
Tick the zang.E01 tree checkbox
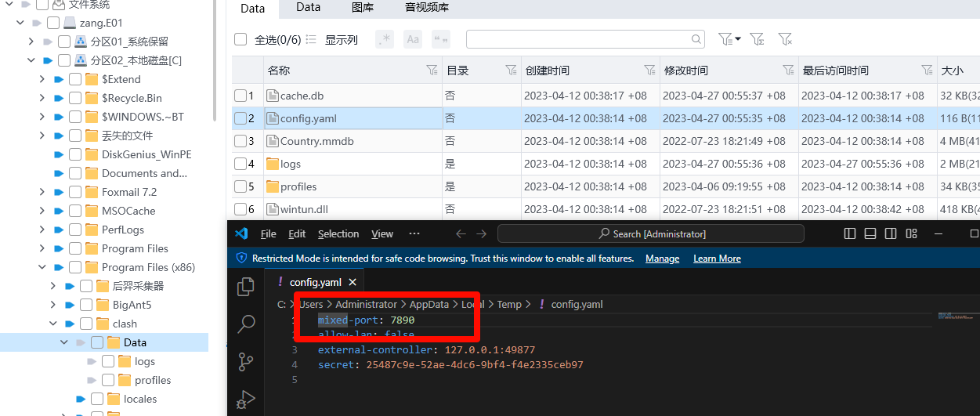53,23
